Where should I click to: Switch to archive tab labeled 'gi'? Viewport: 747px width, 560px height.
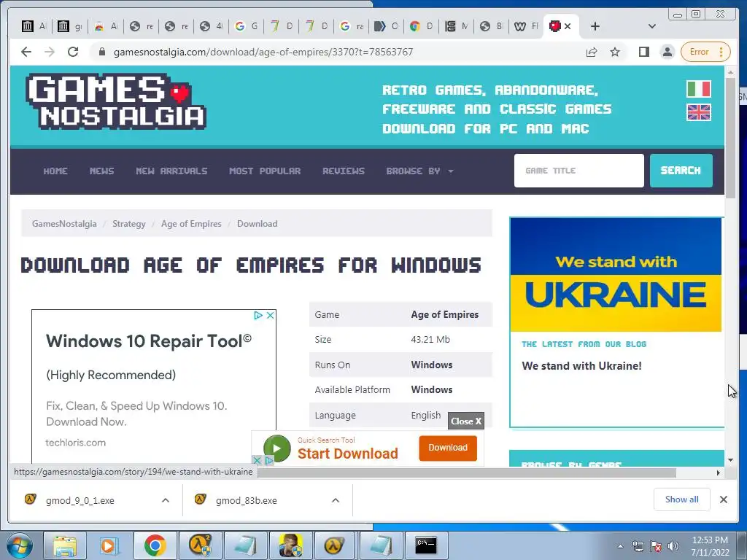click(69, 26)
